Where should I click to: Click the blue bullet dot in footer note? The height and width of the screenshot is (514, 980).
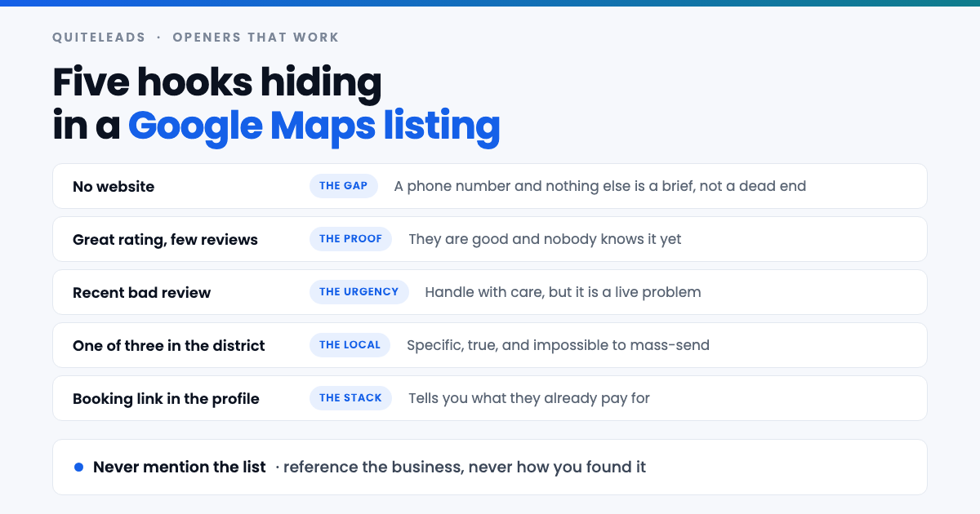tap(79, 467)
